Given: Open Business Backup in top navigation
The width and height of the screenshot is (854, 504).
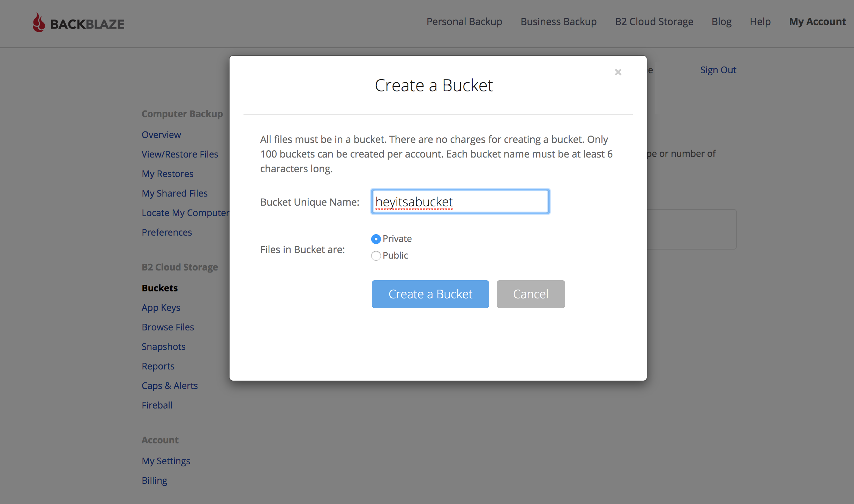Looking at the screenshot, I should point(559,22).
